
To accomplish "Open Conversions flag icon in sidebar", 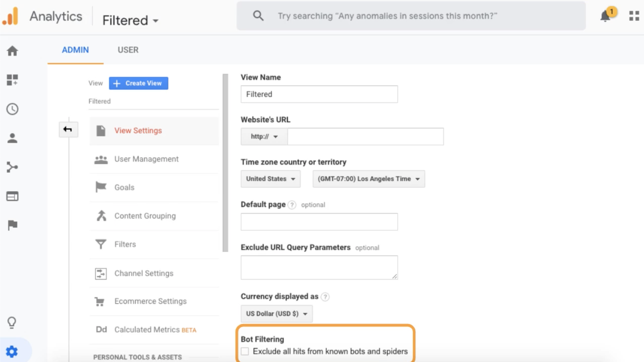I will click(12, 225).
